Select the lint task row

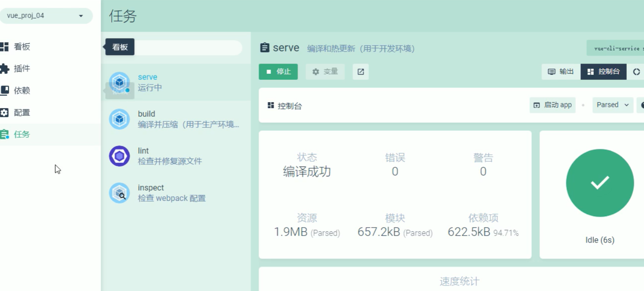click(x=176, y=156)
